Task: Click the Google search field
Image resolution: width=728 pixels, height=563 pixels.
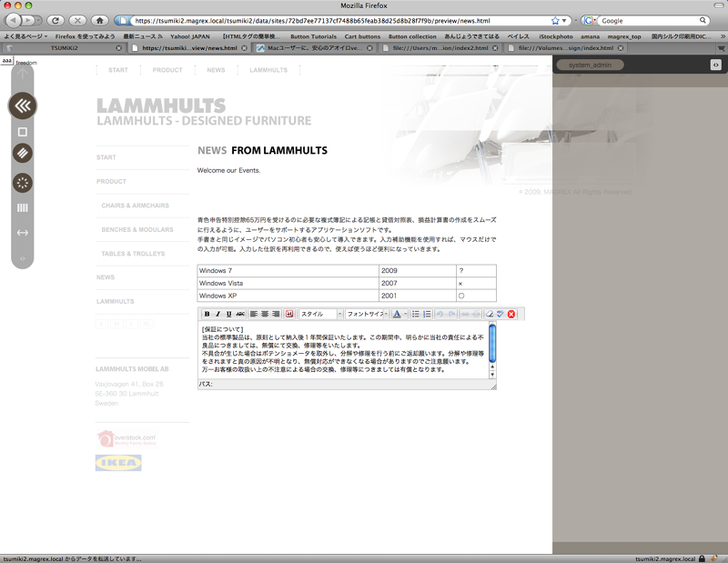Action: coord(650,21)
